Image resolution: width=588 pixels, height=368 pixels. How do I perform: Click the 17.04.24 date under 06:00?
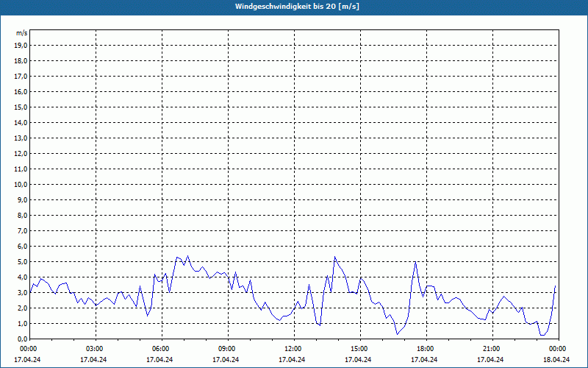point(159,359)
